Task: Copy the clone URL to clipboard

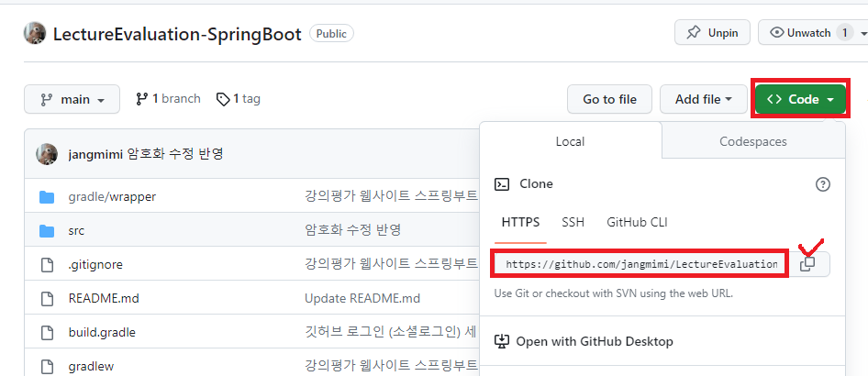Action: (807, 264)
